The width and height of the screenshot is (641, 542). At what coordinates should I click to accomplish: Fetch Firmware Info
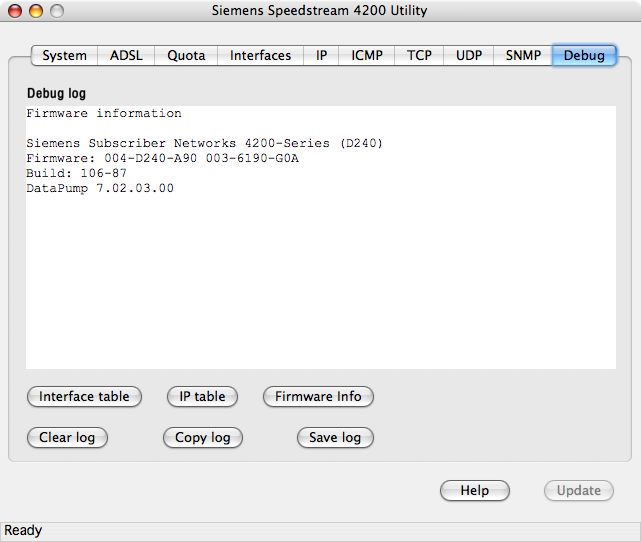tap(318, 396)
